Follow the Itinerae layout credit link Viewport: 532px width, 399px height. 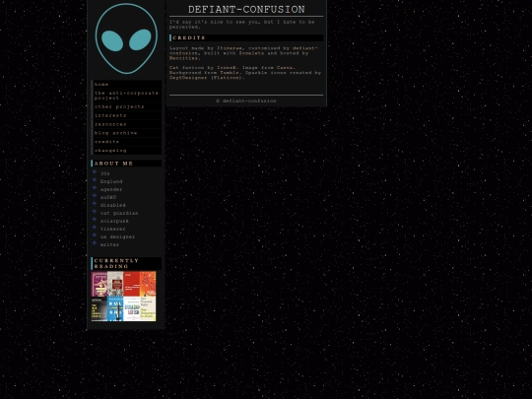click(x=230, y=48)
